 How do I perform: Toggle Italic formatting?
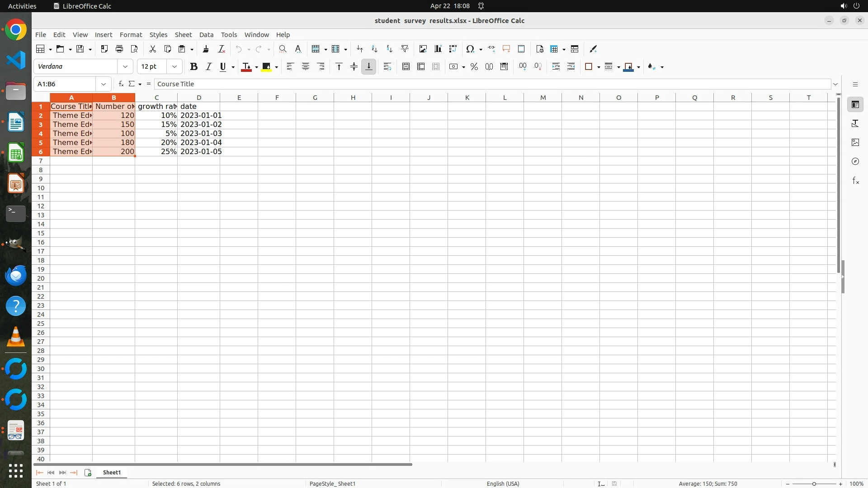tap(208, 67)
